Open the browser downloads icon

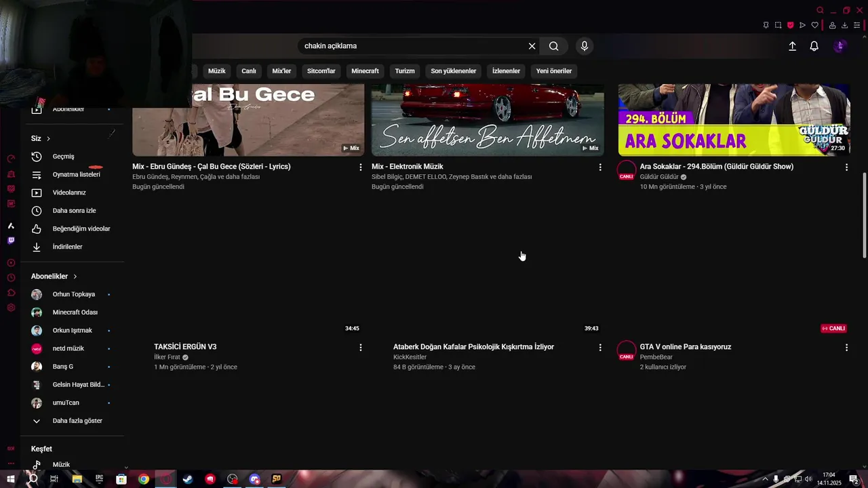tap(844, 25)
